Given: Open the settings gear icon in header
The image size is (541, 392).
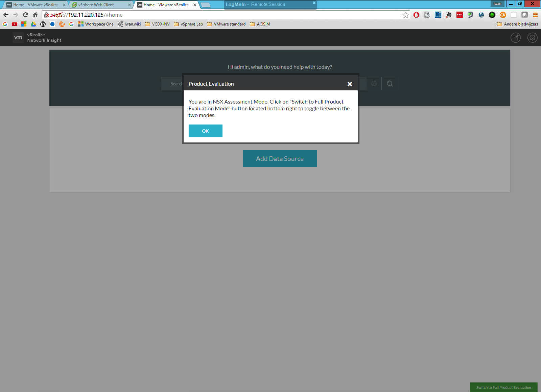Looking at the screenshot, I should coord(532,38).
